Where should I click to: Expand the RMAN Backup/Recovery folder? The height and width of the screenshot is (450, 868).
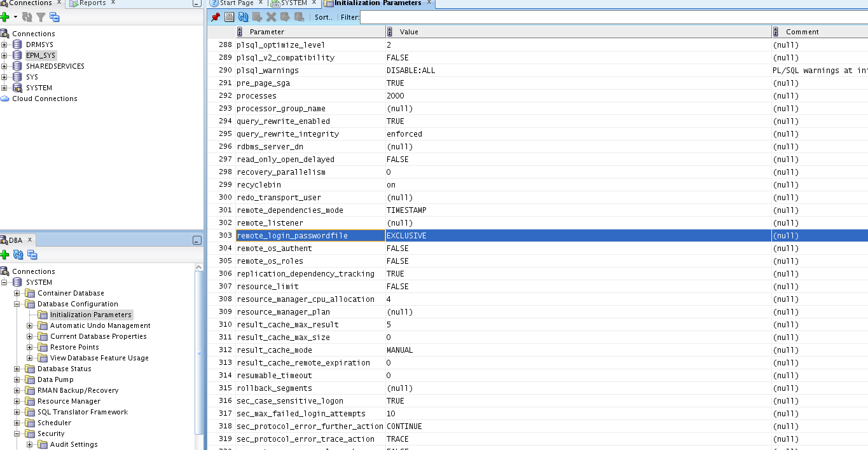point(17,390)
